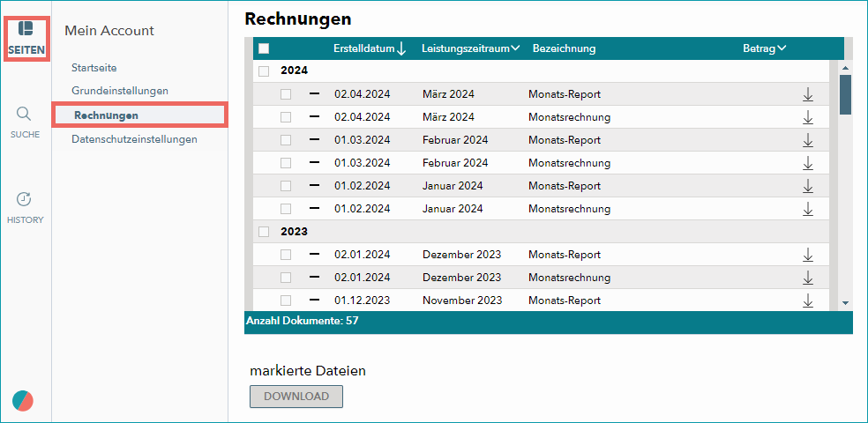
Task: Collapse the 01.03.2024 Monats-Report row dash
Action: point(314,139)
